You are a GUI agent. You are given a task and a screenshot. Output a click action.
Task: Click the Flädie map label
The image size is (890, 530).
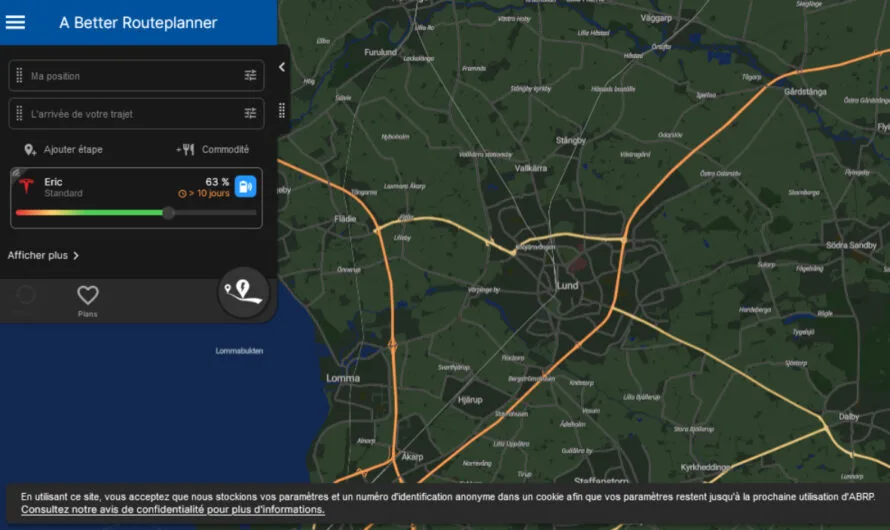click(345, 218)
